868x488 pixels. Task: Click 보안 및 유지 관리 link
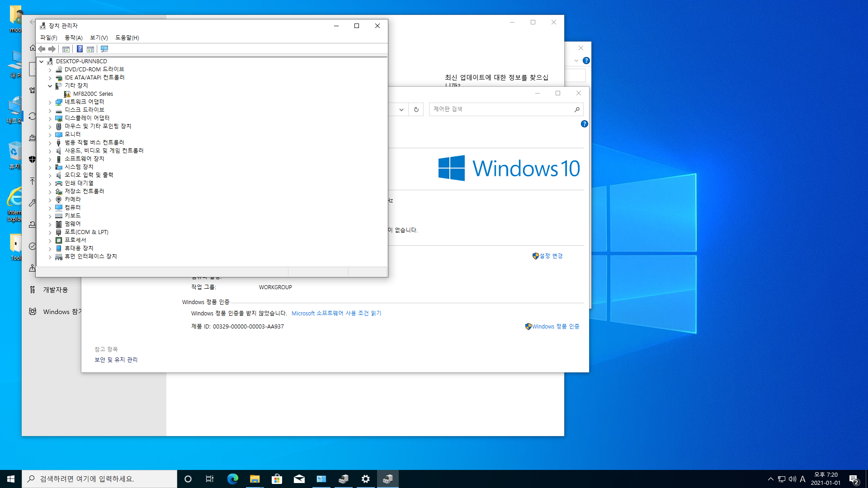pos(116,360)
